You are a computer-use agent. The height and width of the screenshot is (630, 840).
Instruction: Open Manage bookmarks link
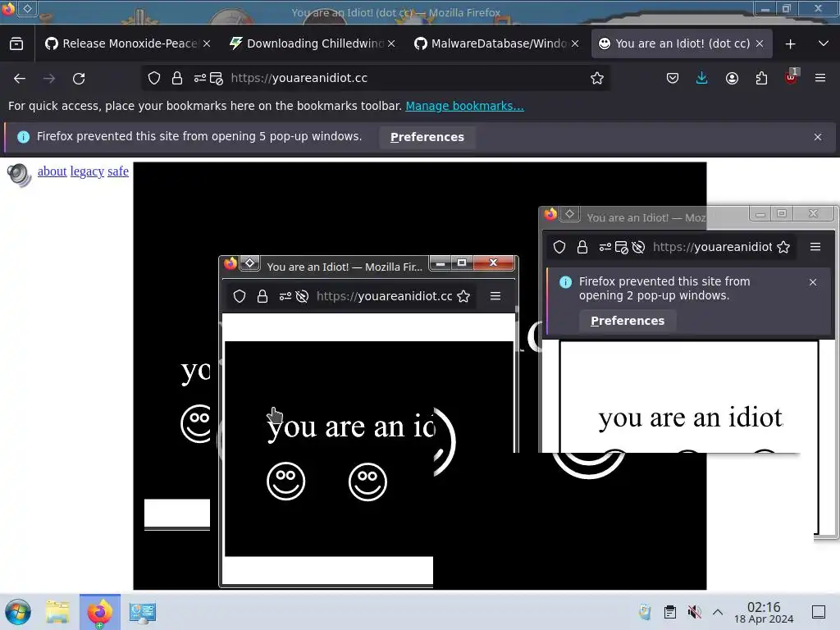tap(464, 106)
